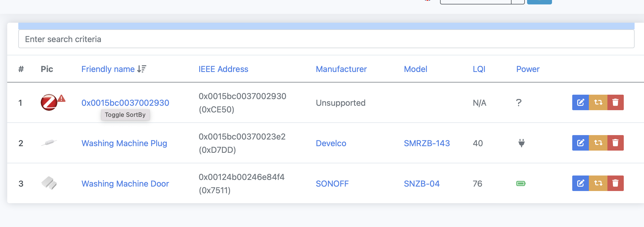Delete the Washing Machine Door device

coord(615,183)
